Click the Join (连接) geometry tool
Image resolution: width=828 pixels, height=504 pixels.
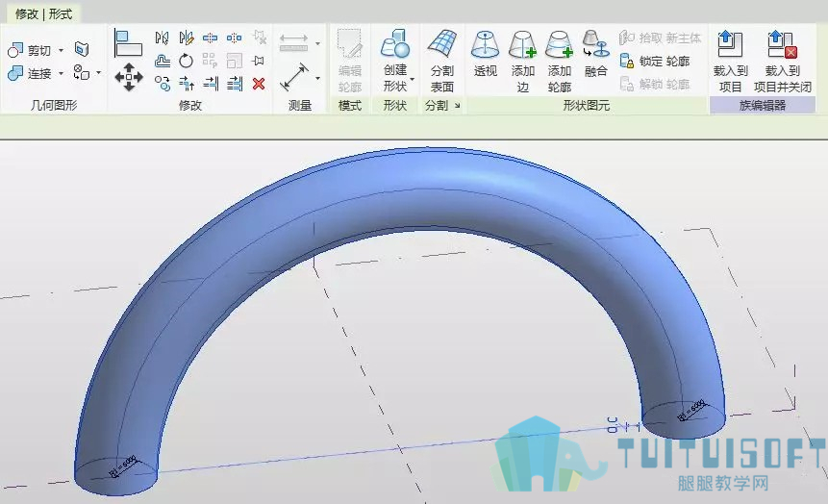(x=29, y=73)
